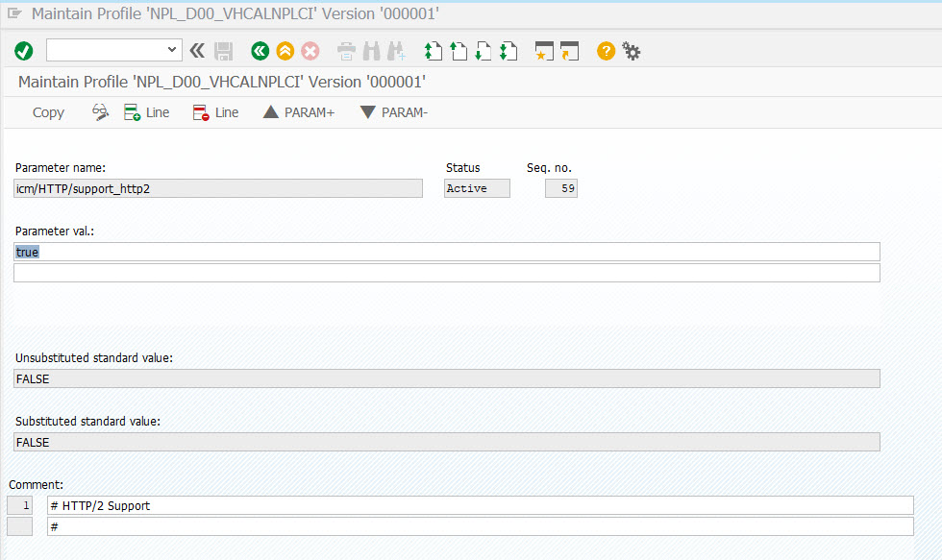
Task: Click the red Cancel icon
Action: coord(310,50)
